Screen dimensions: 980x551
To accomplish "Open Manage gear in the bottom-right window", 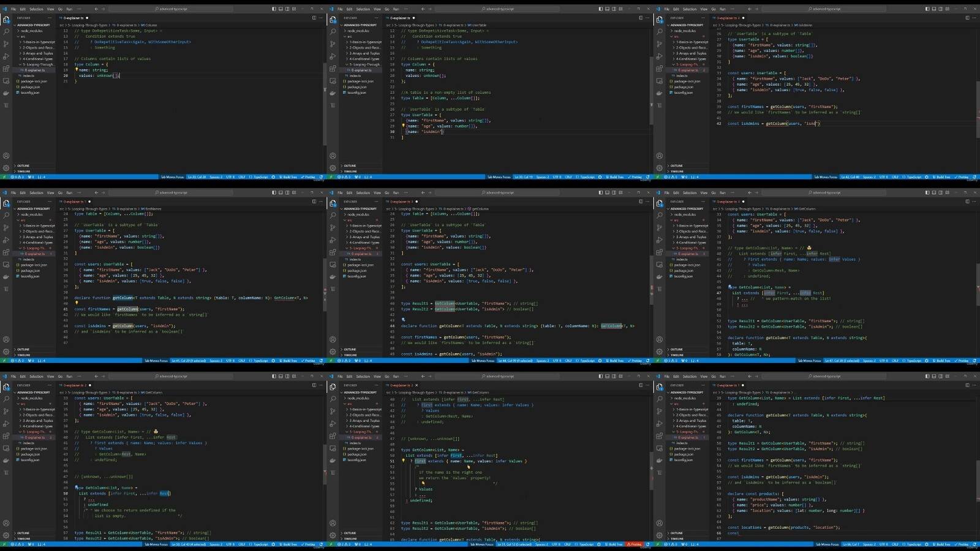I will tap(660, 535).
